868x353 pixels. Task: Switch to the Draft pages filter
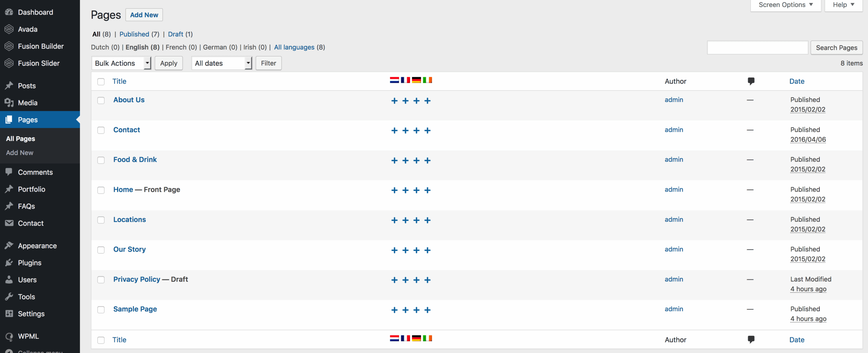click(x=175, y=34)
